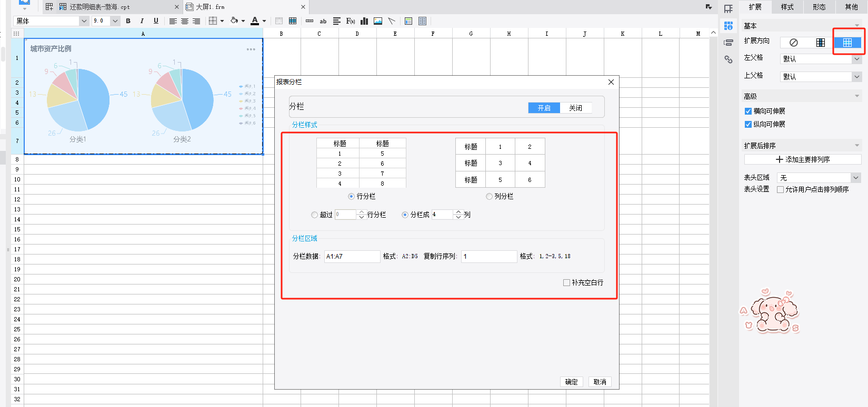Open the font size 9.0 dropdown

coord(115,21)
